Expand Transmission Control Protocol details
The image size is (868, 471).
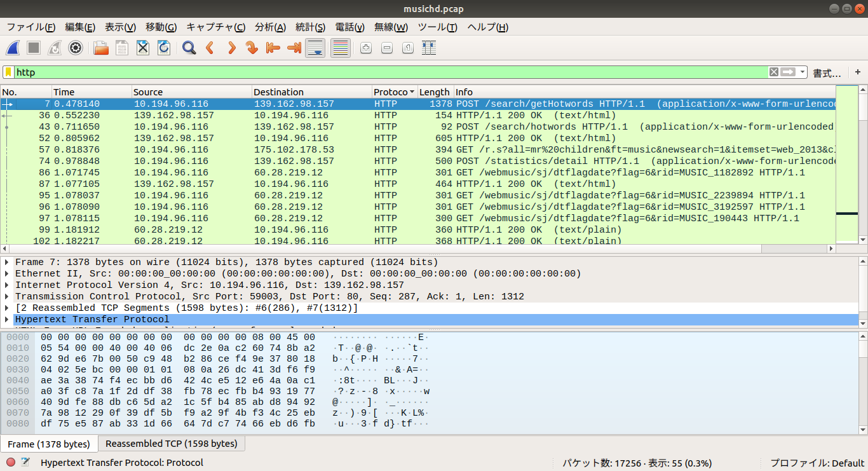[x=7, y=297]
